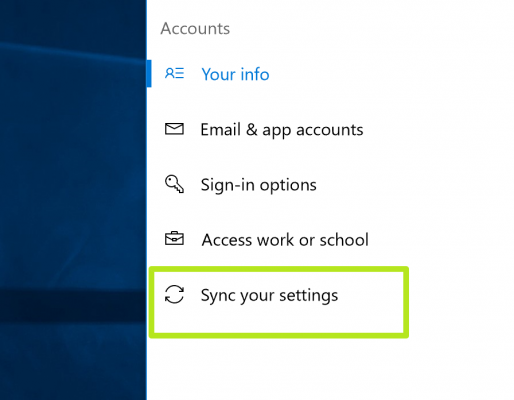Click the dark horizontal band on the wallpaper
The width and height of the screenshot is (514, 400).
coord(73,306)
